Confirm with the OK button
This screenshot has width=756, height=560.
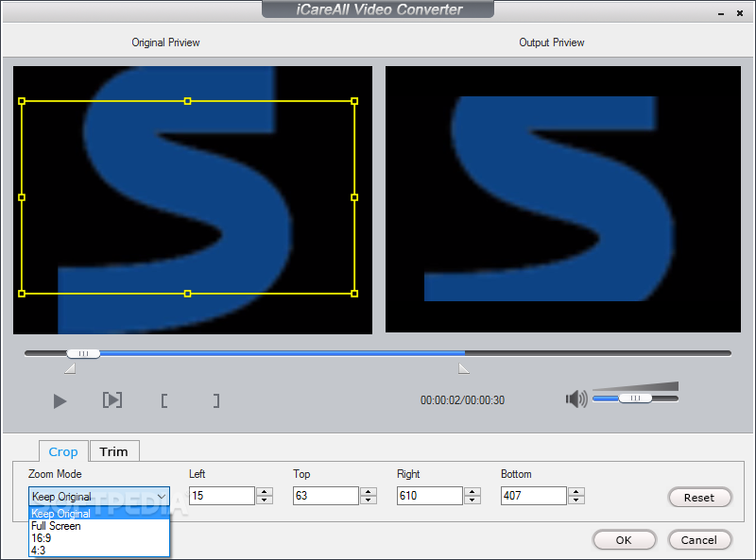[624, 540]
